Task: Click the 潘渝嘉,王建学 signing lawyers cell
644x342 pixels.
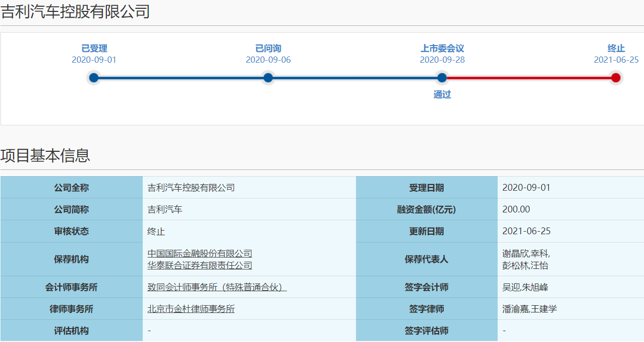Action: tap(529, 309)
